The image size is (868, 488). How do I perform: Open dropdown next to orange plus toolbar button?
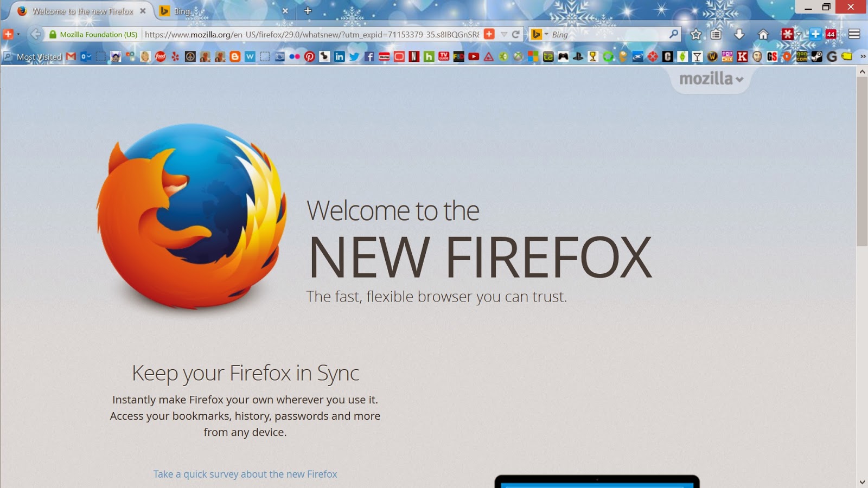point(18,34)
